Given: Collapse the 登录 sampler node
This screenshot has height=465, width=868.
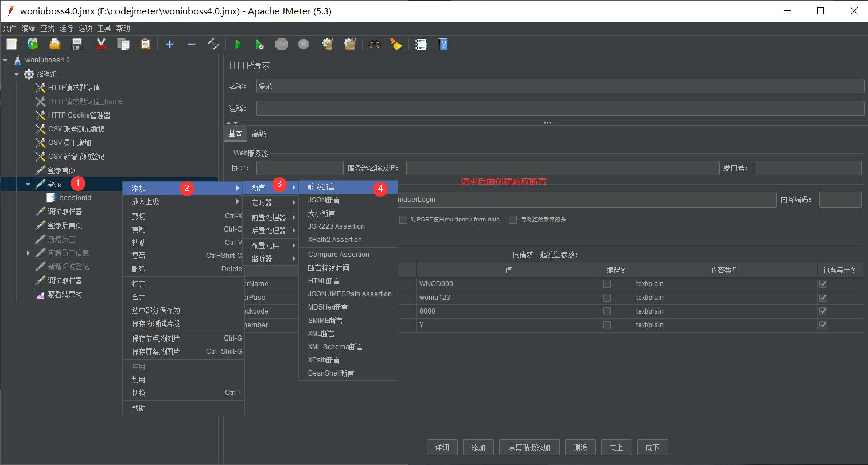Looking at the screenshot, I should click(x=28, y=184).
